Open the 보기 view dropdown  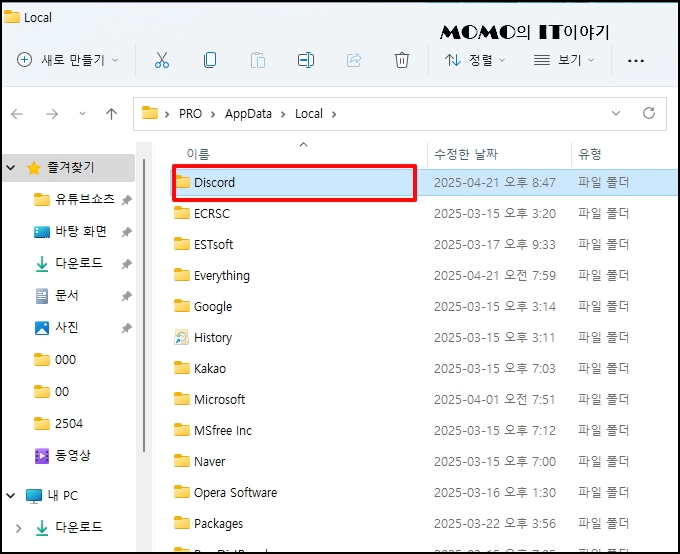(x=564, y=60)
